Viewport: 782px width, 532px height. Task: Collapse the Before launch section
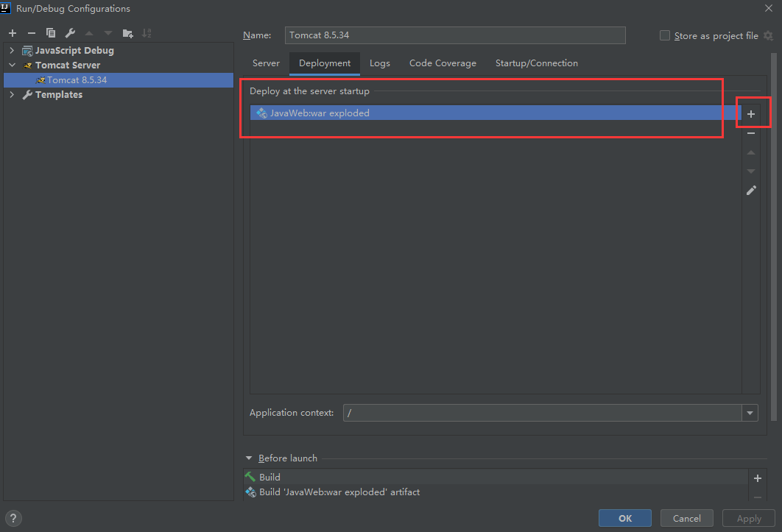pos(249,458)
